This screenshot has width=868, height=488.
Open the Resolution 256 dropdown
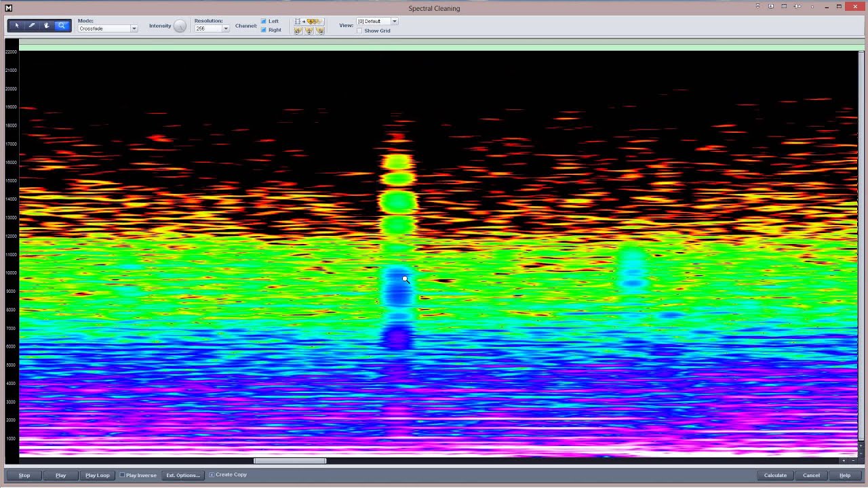coord(212,28)
